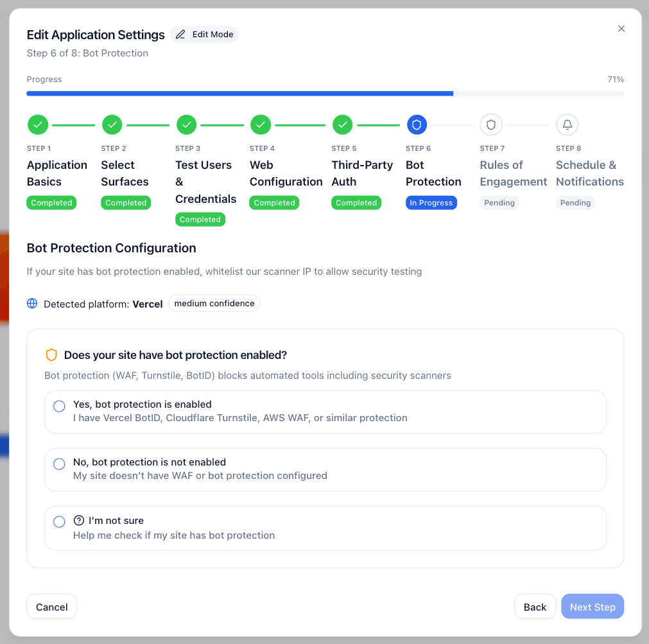Viewport: 649px width, 644px height.
Task: Click the Step 7 shield icon
Action: click(x=491, y=125)
